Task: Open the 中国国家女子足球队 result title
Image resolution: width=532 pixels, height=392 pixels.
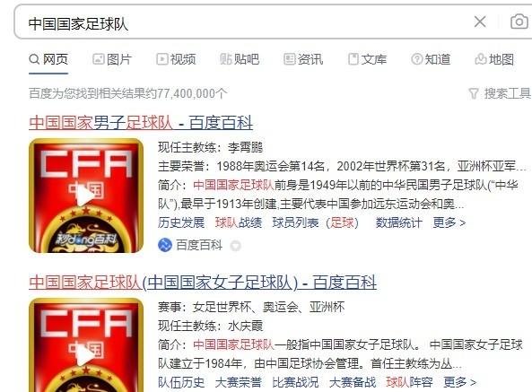Action: pos(203,283)
